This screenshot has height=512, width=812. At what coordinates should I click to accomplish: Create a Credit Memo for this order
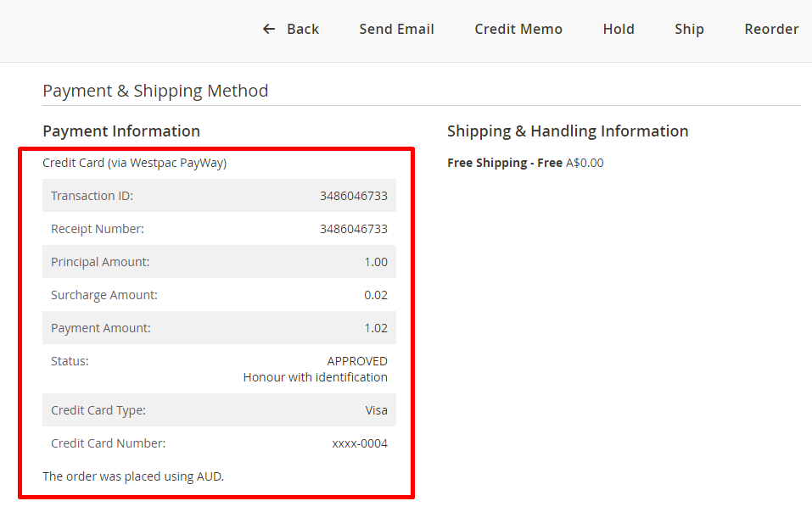pos(518,29)
